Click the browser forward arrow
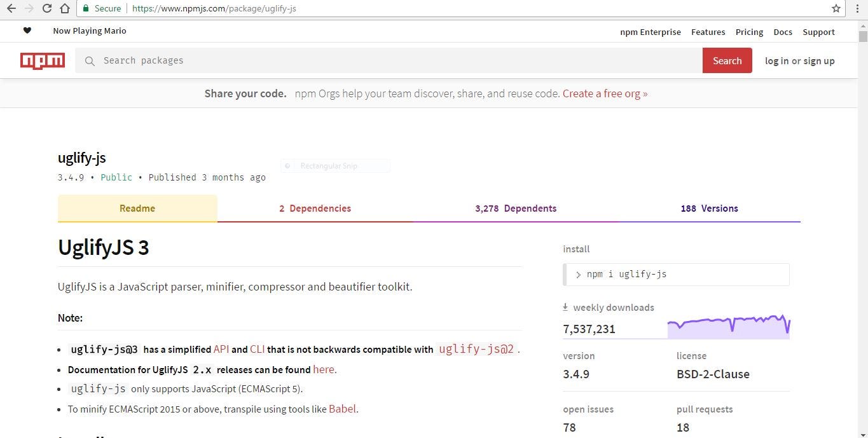Image resolution: width=868 pixels, height=438 pixels. point(29,8)
